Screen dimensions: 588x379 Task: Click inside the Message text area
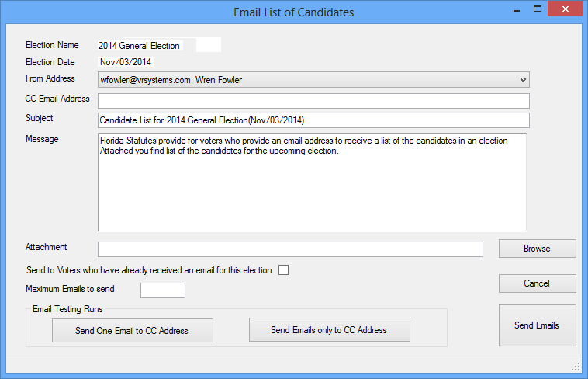[313, 183]
